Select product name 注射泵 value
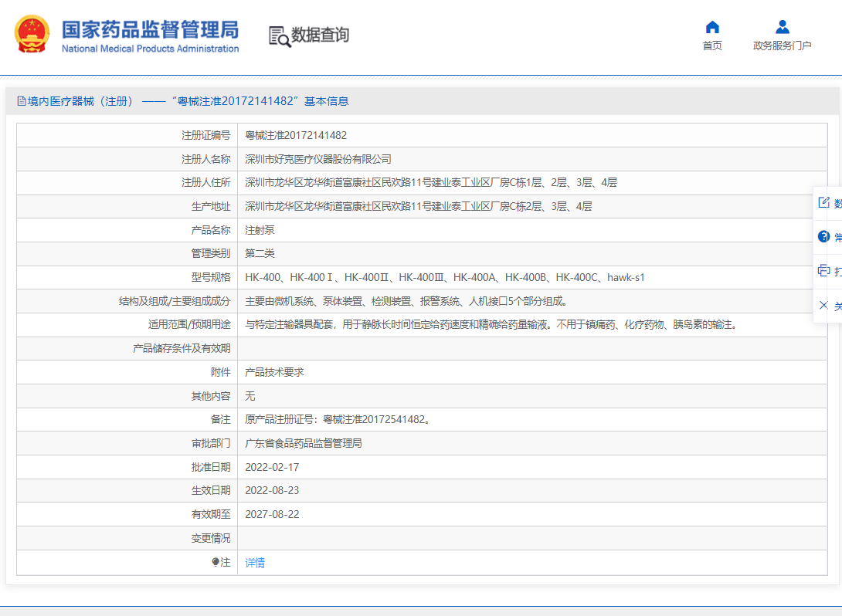 pyautogui.click(x=260, y=230)
